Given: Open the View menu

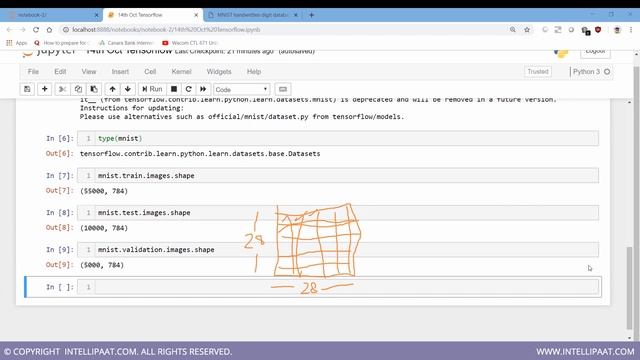Looking at the screenshot, I should 89,71.
